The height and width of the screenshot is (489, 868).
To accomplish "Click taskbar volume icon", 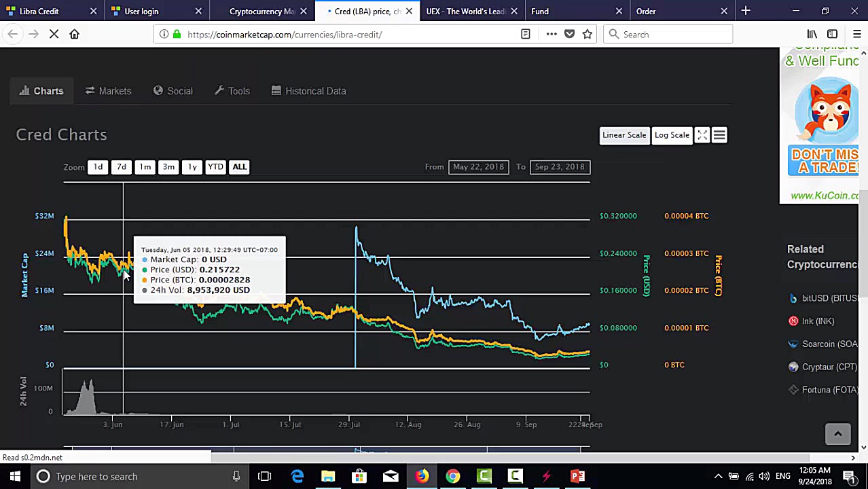I will pos(764,476).
